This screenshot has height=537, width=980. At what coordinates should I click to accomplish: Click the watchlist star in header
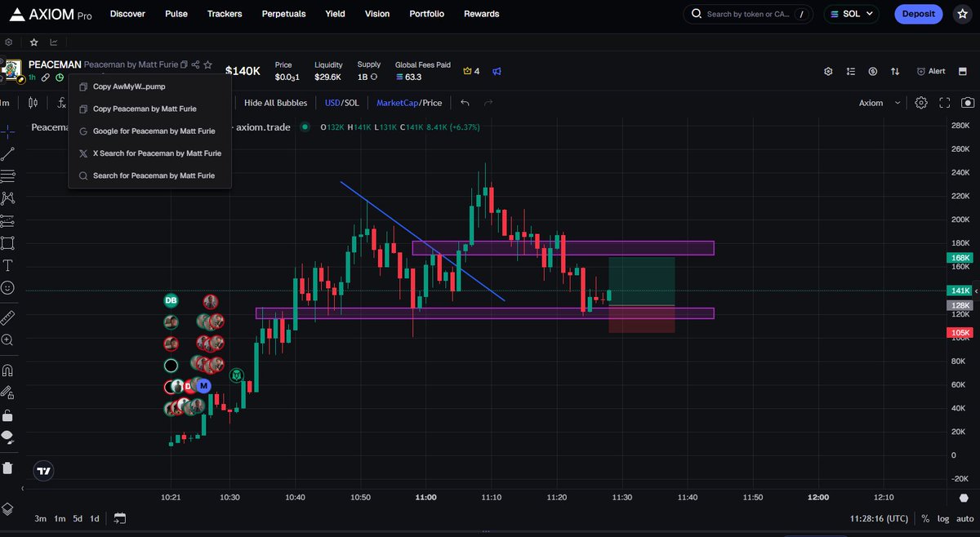962,14
